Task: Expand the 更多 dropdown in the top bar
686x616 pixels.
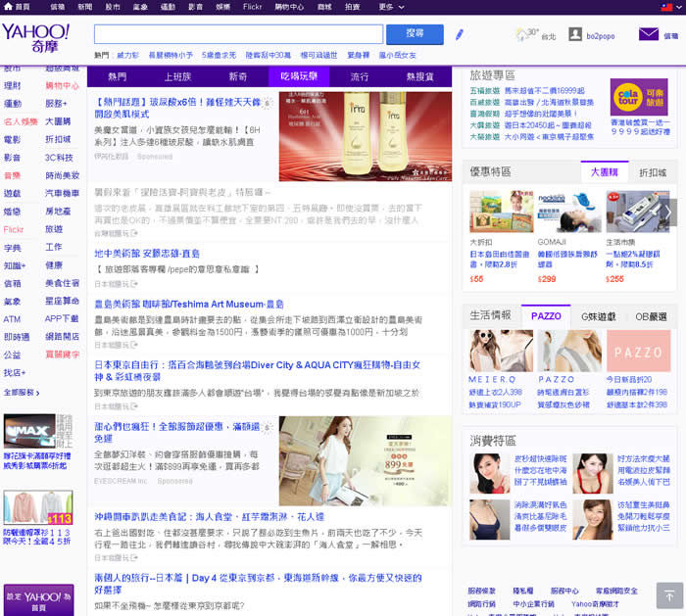Action: pyautogui.click(x=391, y=7)
